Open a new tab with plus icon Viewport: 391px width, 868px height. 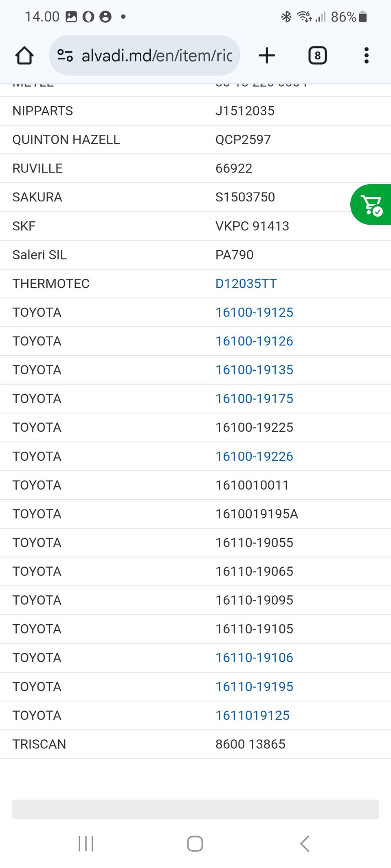267,55
